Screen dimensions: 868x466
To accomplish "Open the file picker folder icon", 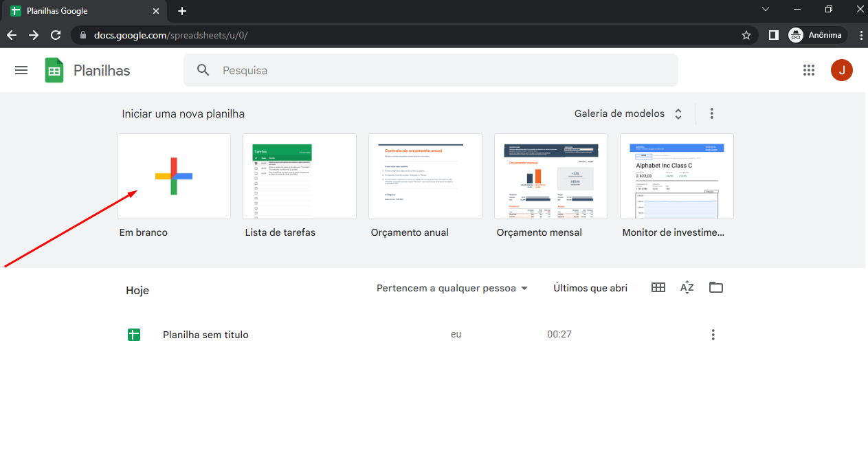I will point(715,288).
